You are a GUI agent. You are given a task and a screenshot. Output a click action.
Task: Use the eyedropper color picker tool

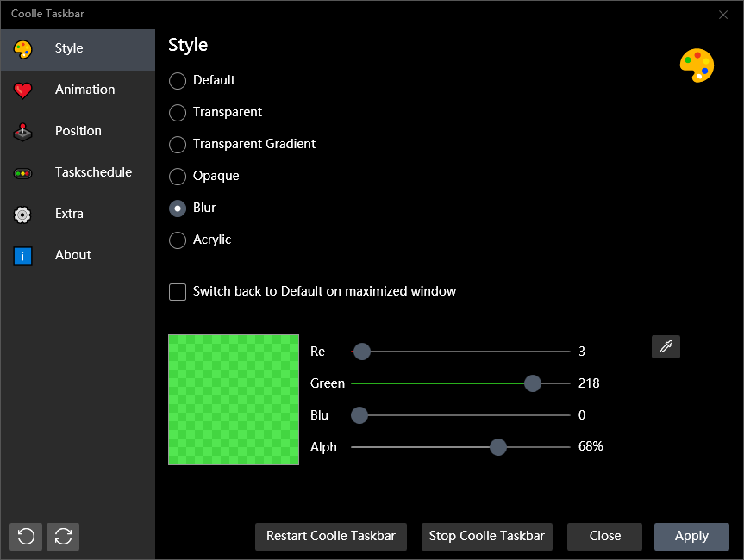coord(666,346)
